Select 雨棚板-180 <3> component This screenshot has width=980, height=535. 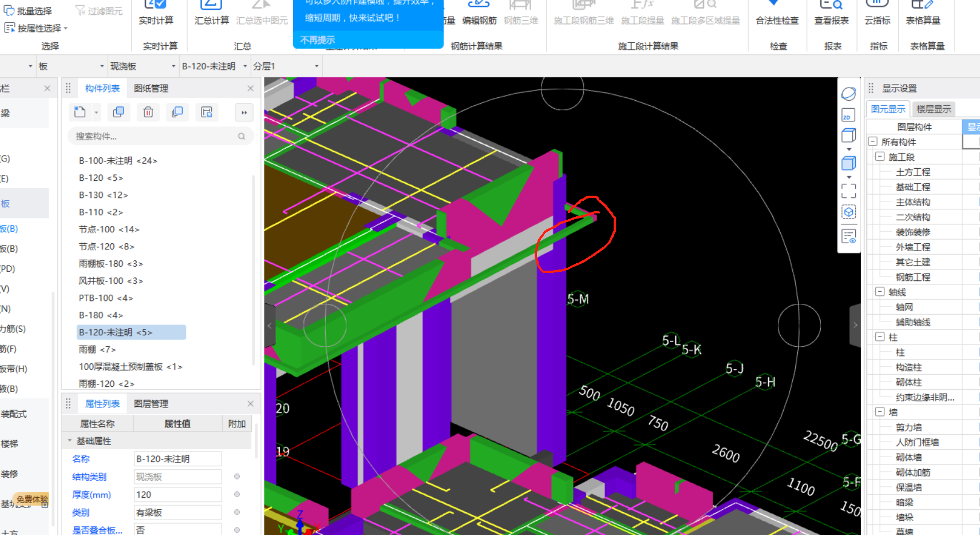click(x=110, y=264)
